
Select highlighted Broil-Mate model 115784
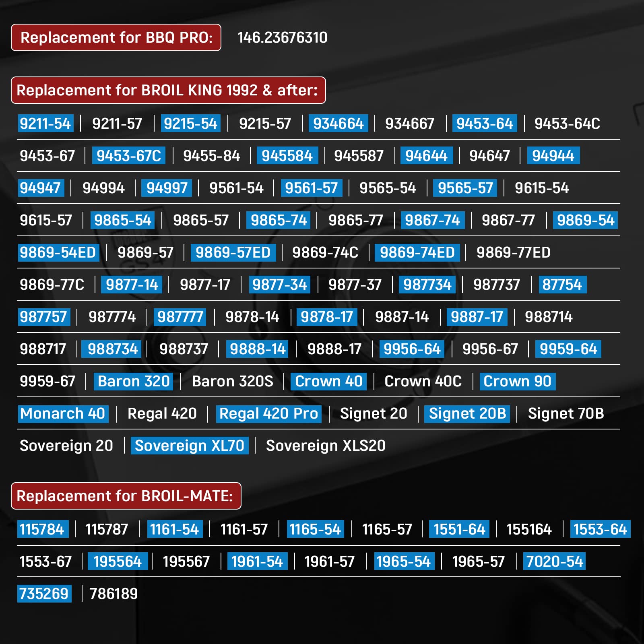coord(43,529)
